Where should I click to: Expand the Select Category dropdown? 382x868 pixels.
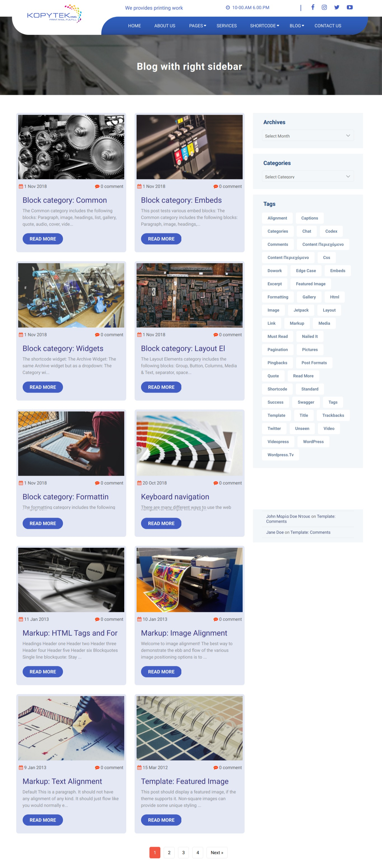(308, 176)
